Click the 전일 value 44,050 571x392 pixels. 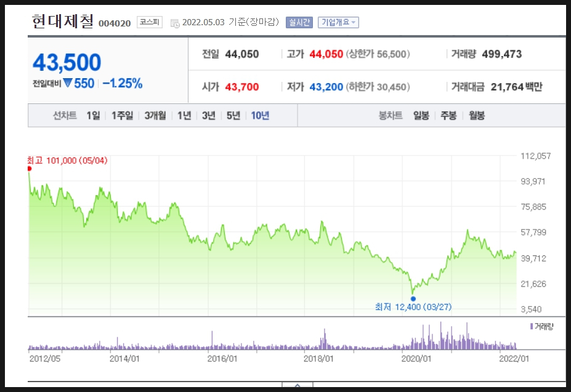click(x=242, y=54)
